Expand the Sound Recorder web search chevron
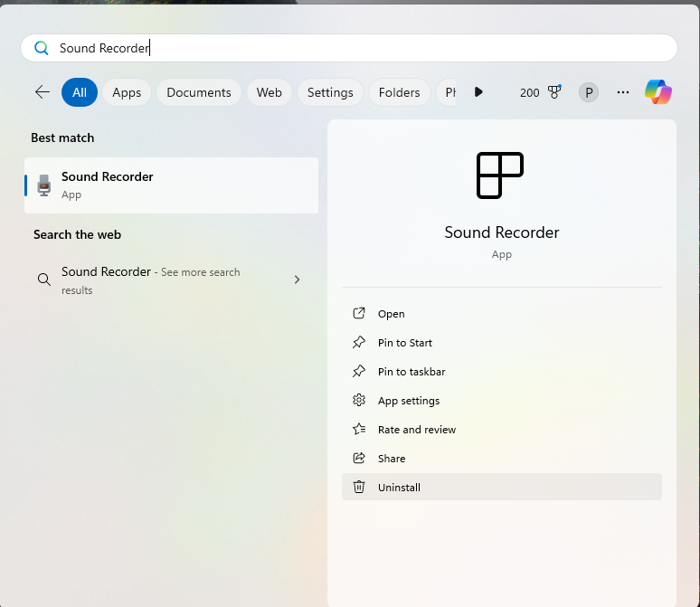 tap(297, 280)
